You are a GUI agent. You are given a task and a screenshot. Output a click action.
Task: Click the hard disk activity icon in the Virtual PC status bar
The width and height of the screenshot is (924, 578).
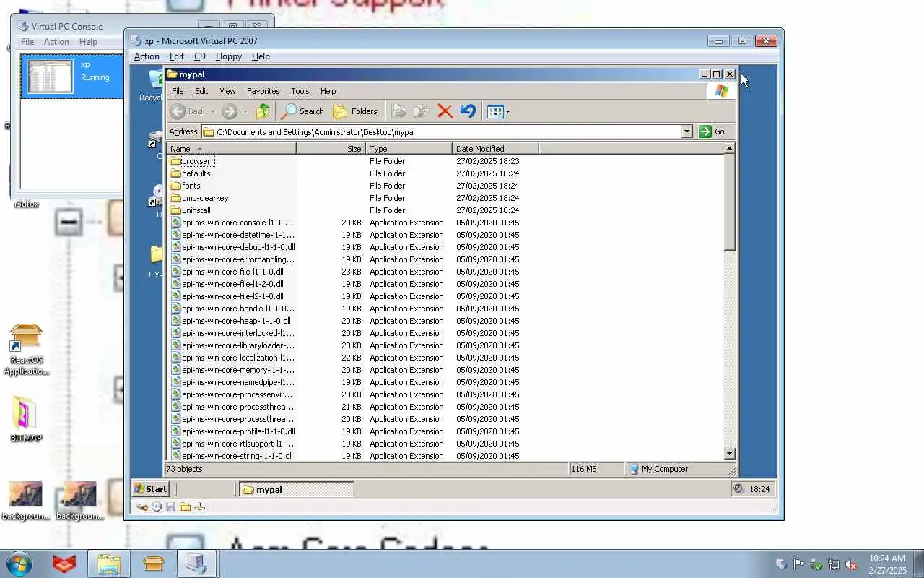pos(142,507)
